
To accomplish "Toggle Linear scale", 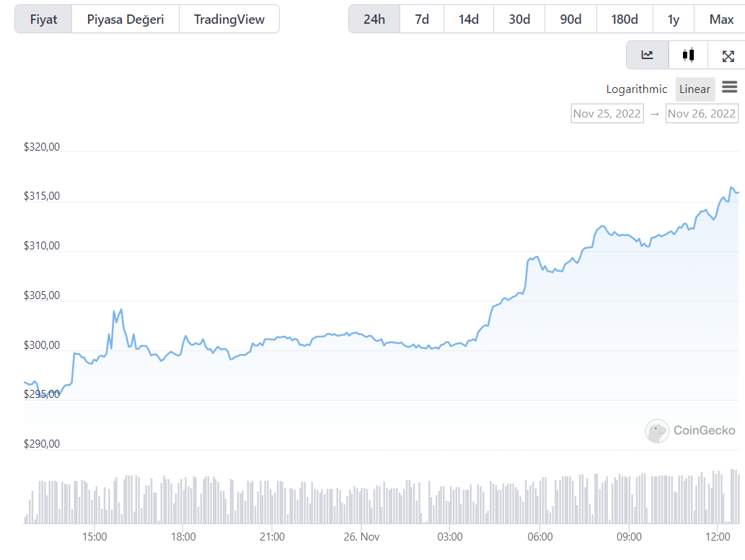I will (x=695, y=89).
